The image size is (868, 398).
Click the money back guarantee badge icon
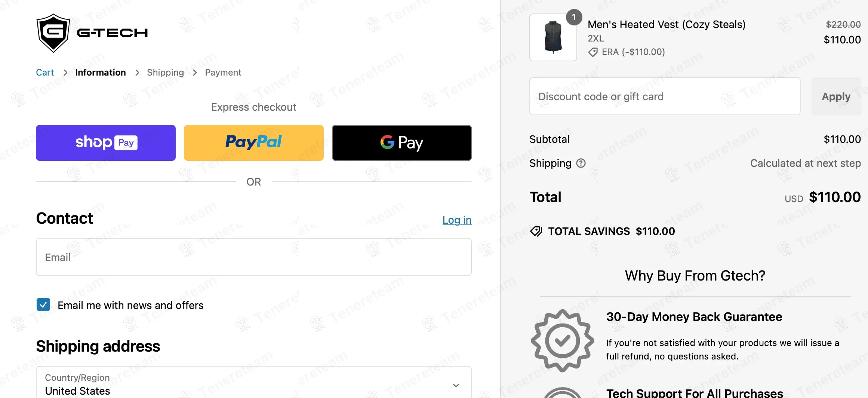point(562,340)
